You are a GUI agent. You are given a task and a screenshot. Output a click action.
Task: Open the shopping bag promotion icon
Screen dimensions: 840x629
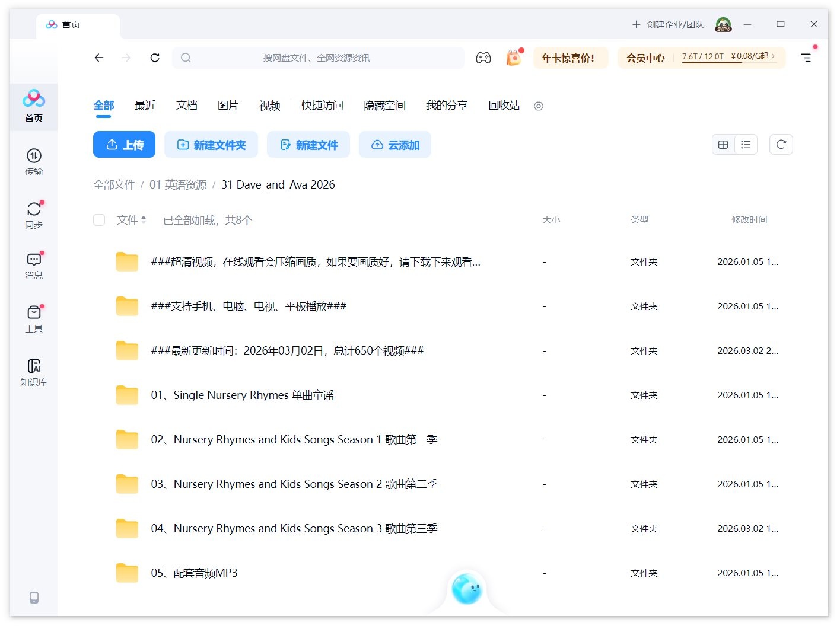pyautogui.click(x=513, y=58)
